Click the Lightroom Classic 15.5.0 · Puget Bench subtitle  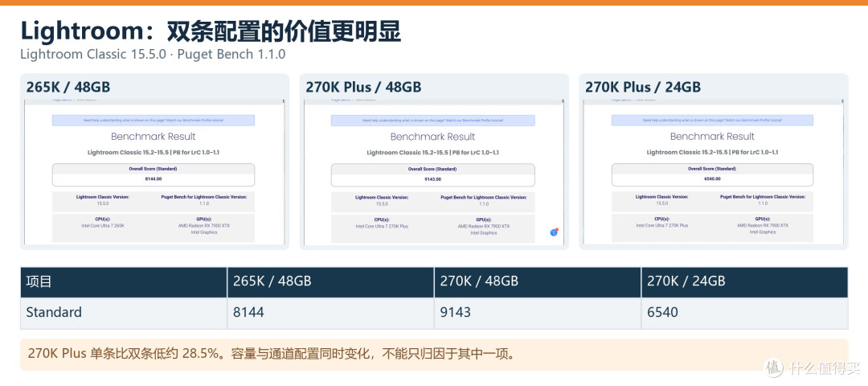point(153,54)
